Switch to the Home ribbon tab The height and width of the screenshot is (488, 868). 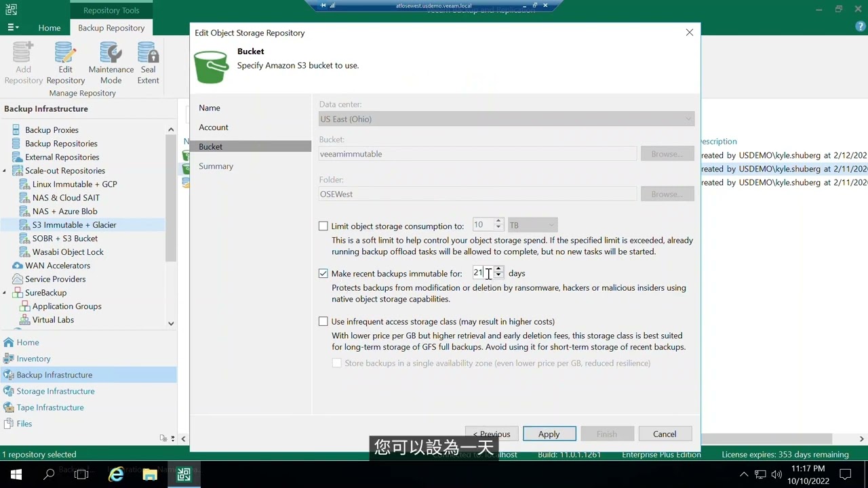(50, 28)
